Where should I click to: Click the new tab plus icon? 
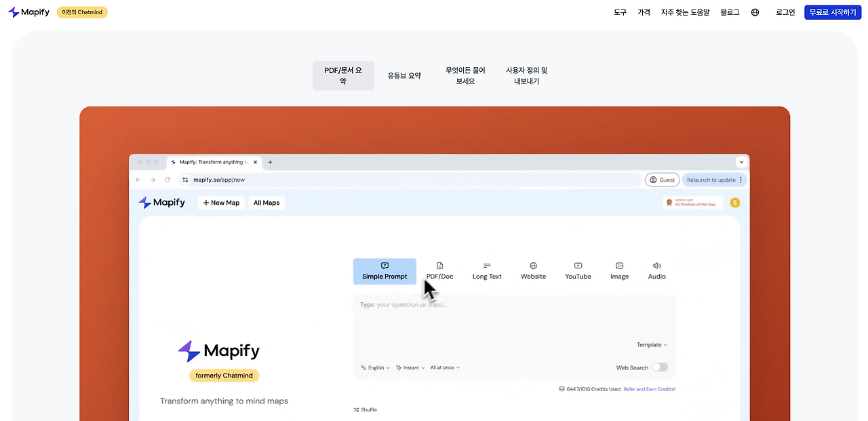pos(270,162)
